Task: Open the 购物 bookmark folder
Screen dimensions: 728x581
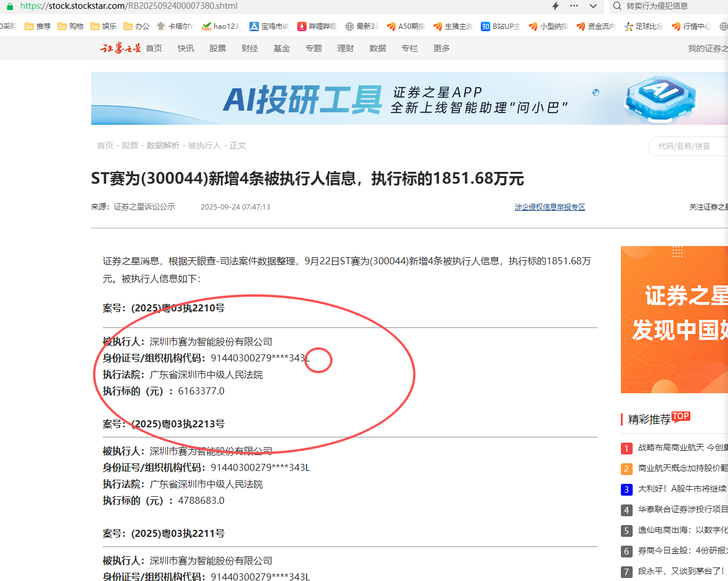Action: (71, 26)
